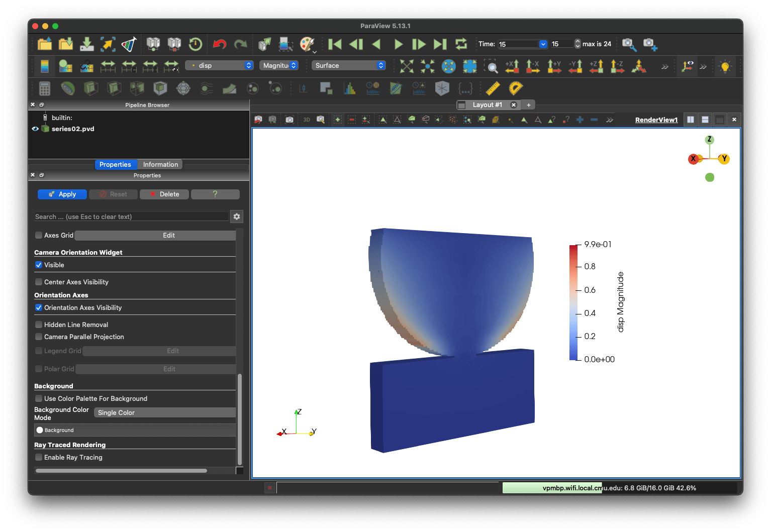
Task: Click the Reset Camera icon
Action: [x=406, y=66]
